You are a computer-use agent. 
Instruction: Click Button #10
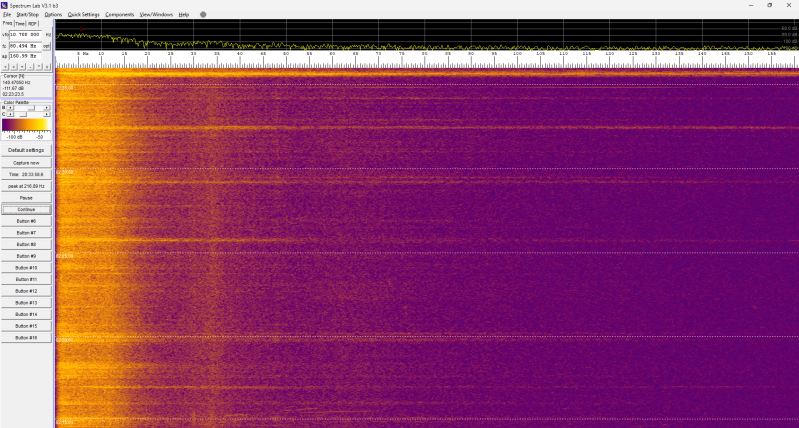coord(26,268)
